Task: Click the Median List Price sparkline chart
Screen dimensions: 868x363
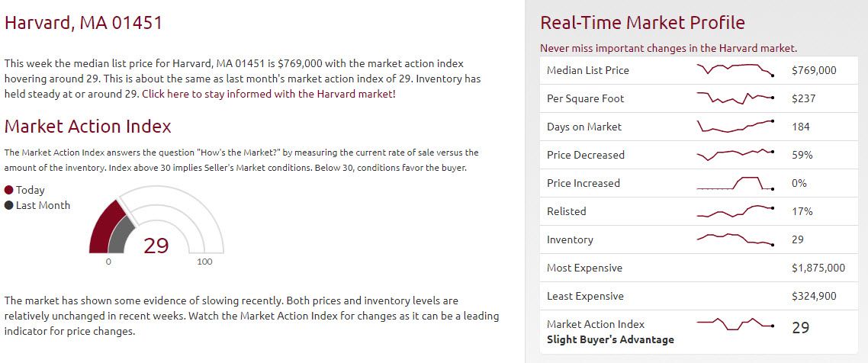Action: click(x=735, y=69)
